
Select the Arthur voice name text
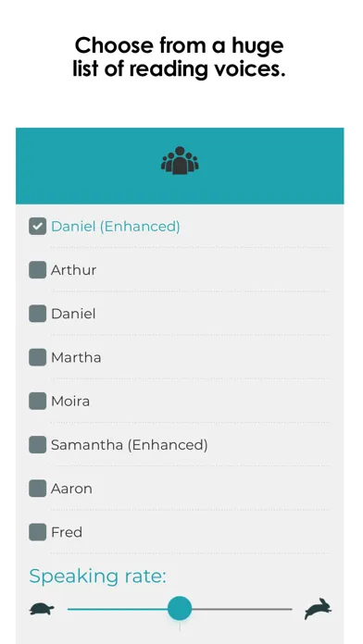(x=73, y=270)
